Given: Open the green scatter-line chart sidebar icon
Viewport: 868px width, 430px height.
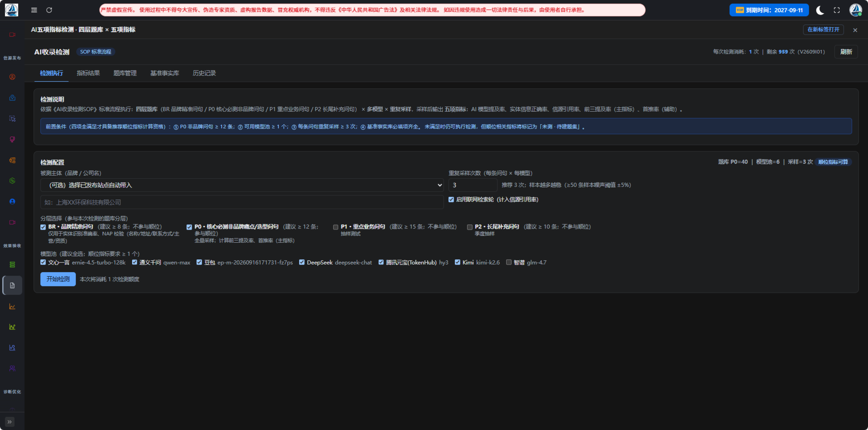Looking at the screenshot, I should [x=13, y=327].
